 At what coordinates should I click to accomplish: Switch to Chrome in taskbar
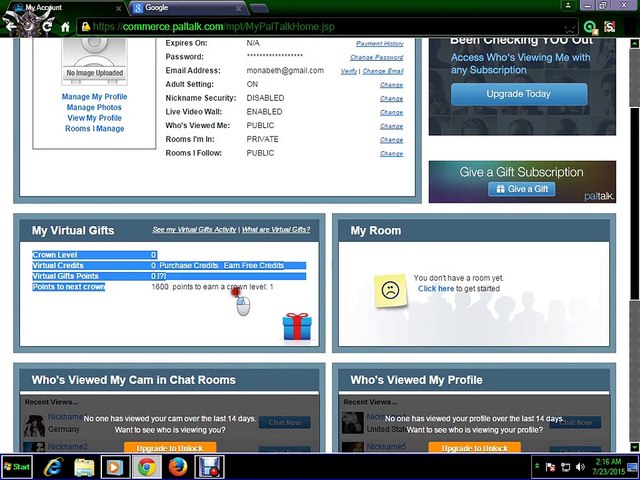click(x=147, y=467)
